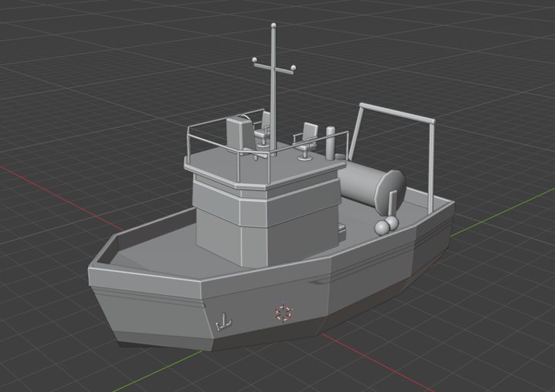555x392 pixels.
Task: Select the tall mast pole
Action: 273,90
